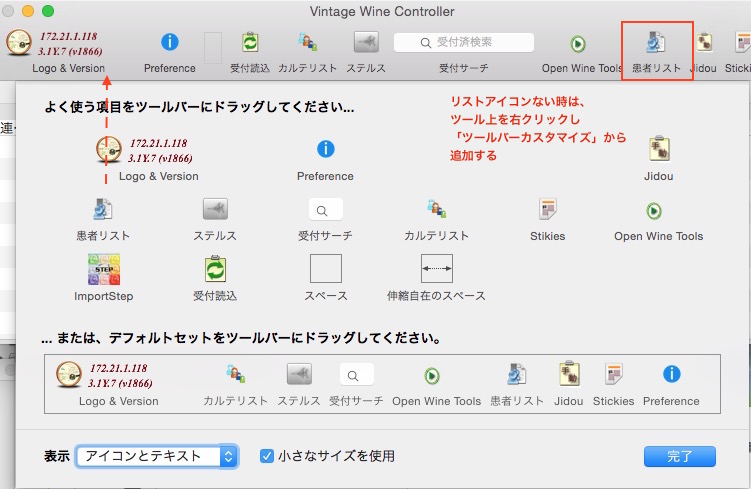The width and height of the screenshot is (751, 489).
Task: Open 患者リスト in the top toolbar
Action: 656,43
